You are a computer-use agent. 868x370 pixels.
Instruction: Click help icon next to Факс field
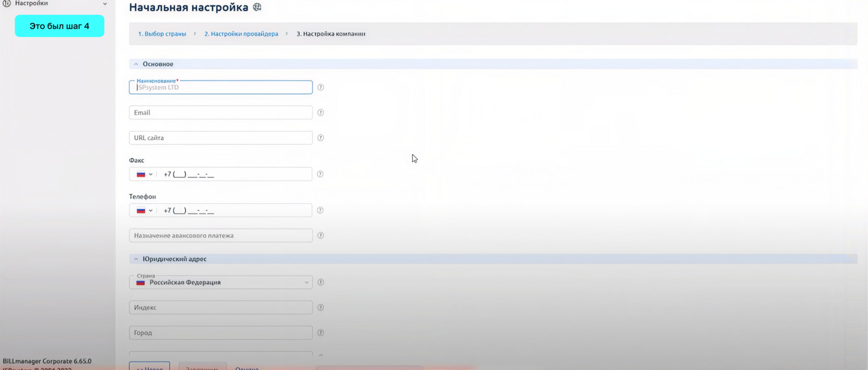pyautogui.click(x=320, y=174)
